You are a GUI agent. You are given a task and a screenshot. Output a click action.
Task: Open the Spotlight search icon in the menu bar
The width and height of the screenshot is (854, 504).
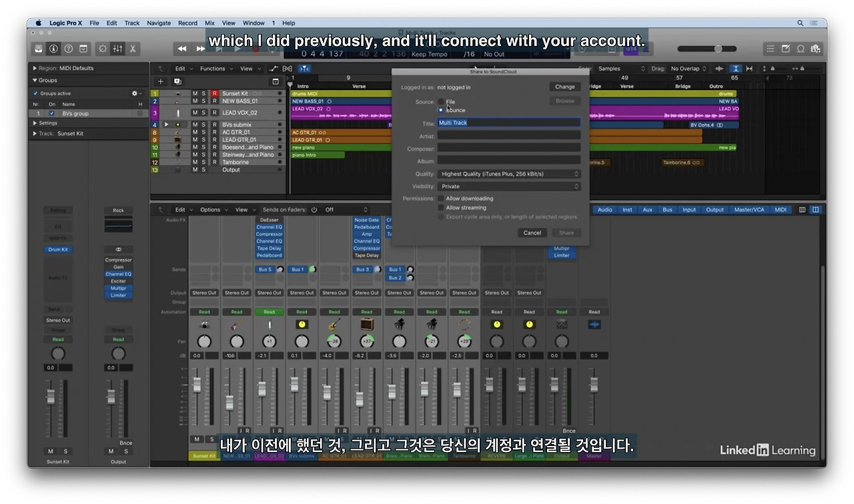coord(801,23)
